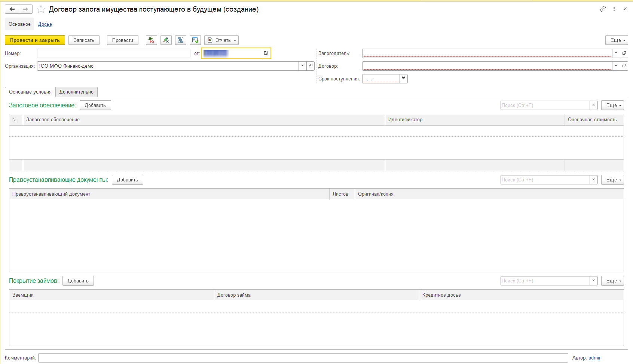Open the top toolbar Еще menu

[617, 40]
